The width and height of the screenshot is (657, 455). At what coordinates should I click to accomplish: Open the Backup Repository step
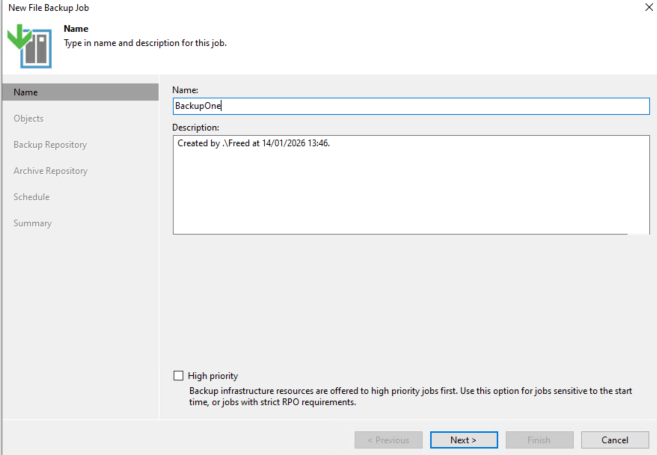pos(50,144)
